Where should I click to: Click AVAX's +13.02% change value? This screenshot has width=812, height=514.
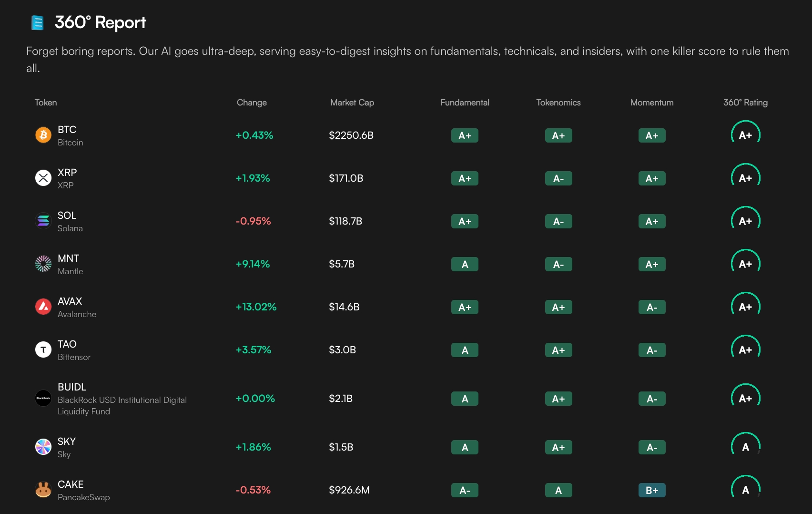256,307
